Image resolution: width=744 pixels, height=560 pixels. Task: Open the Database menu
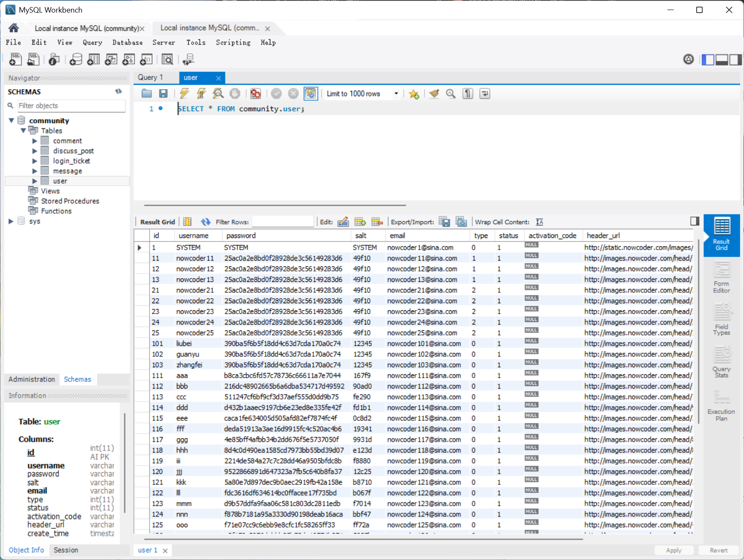[128, 42]
